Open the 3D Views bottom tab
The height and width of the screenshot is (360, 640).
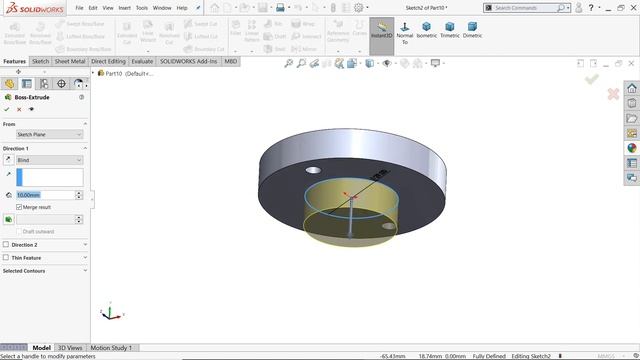click(70, 348)
